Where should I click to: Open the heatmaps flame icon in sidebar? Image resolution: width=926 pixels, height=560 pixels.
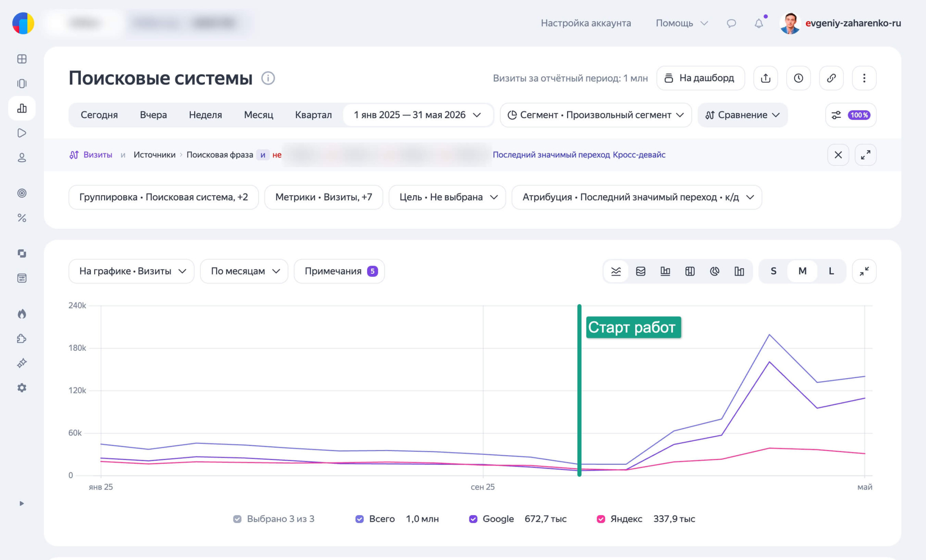click(22, 314)
